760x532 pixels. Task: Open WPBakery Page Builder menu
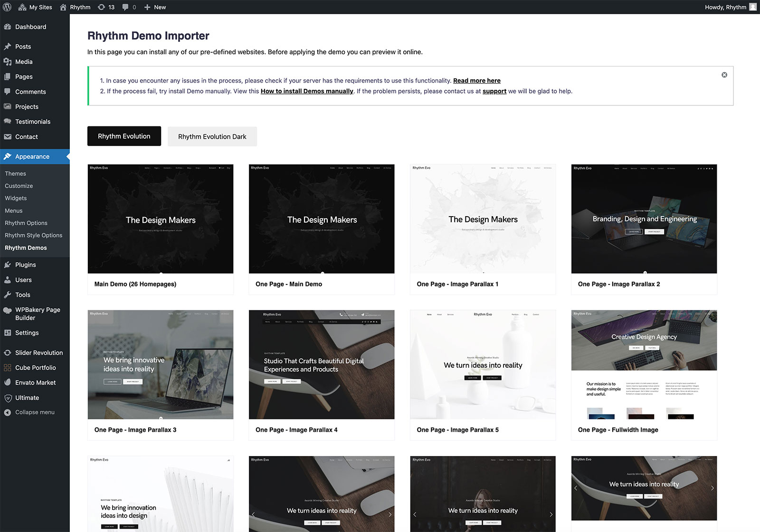[37, 313]
